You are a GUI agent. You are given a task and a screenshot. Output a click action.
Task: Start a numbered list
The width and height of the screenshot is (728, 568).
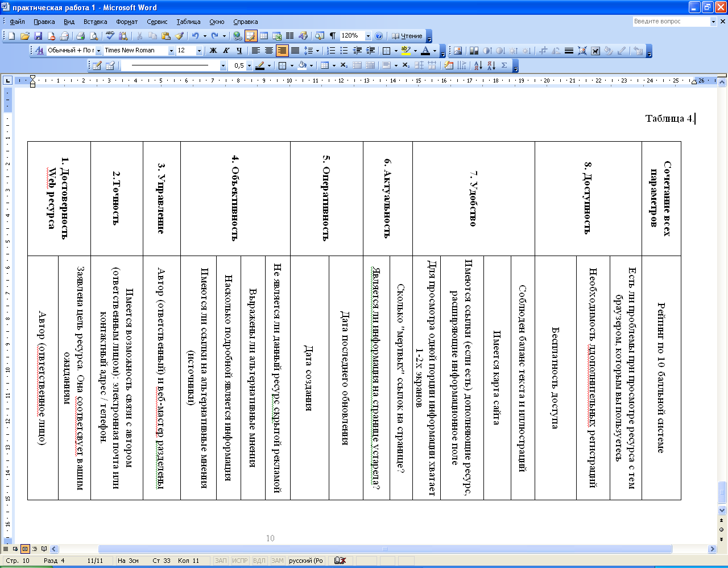point(331,50)
